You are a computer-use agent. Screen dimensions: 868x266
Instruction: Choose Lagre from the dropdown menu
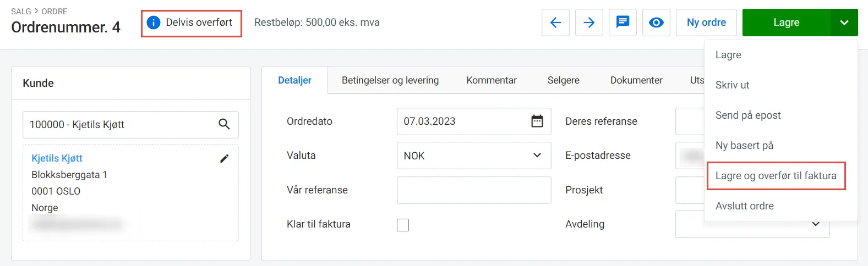pos(781,55)
